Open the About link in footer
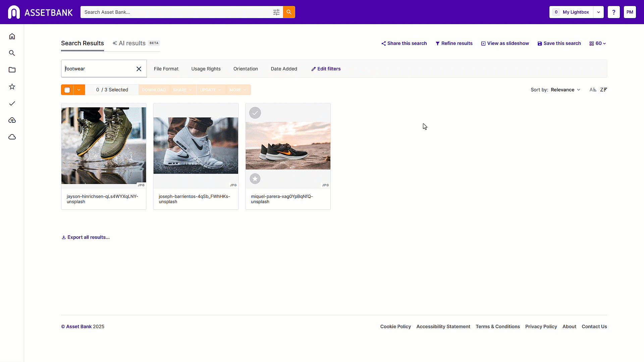 coord(569,326)
